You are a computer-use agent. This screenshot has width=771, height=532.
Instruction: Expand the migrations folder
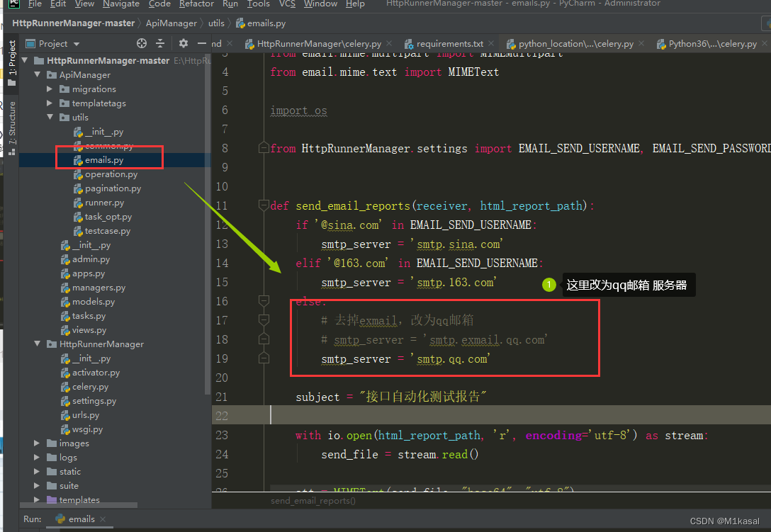pyautogui.click(x=50, y=89)
